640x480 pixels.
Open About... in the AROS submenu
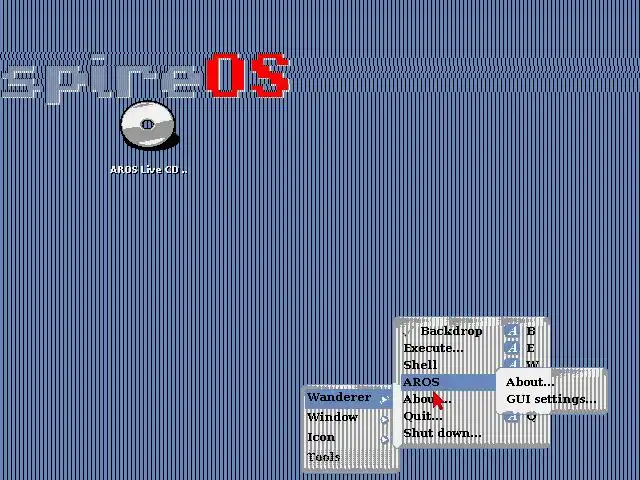tap(551, 382)
